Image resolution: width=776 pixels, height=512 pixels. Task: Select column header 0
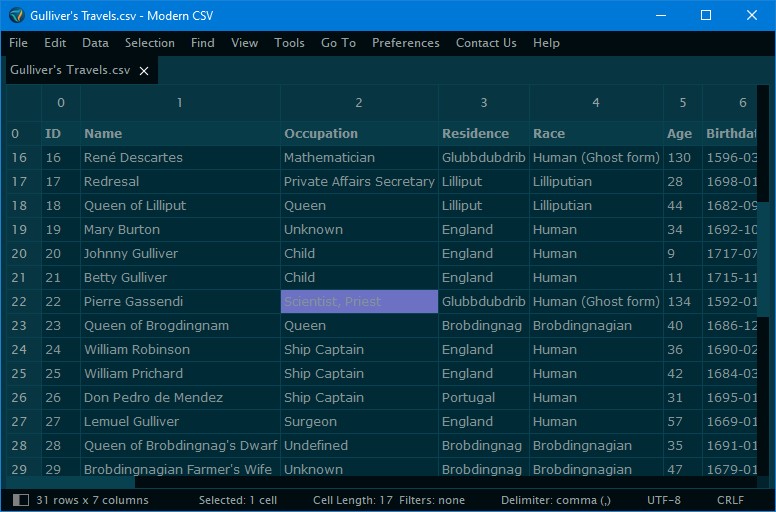[61, 103]
